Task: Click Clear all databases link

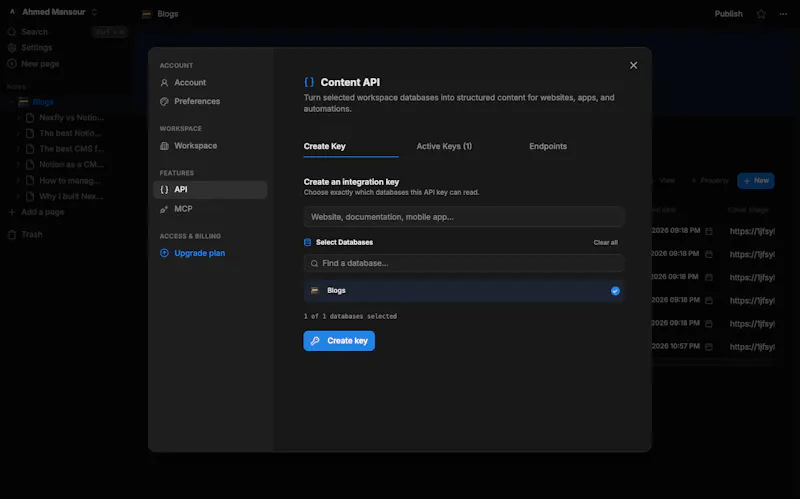Action: click(605, 242)
